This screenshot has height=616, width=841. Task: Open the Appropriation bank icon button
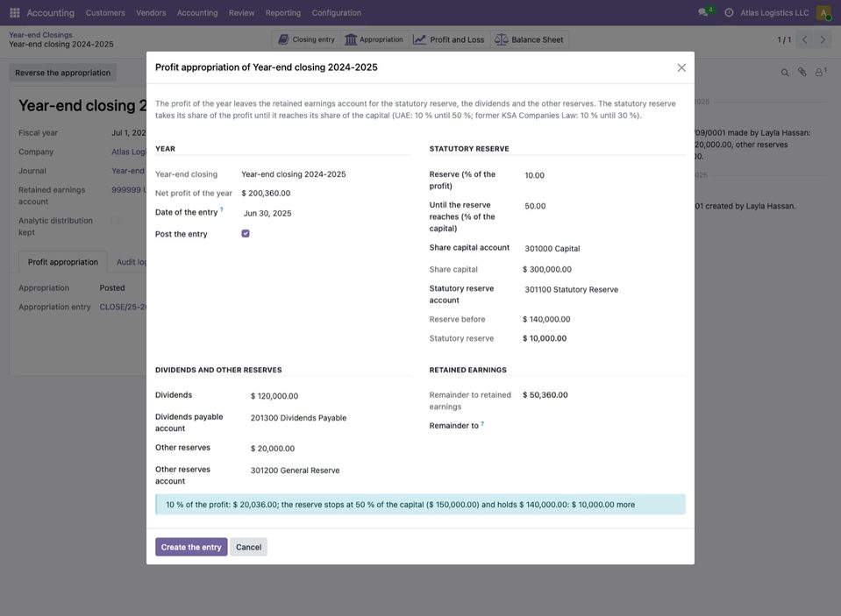click(x=374, y=39)
